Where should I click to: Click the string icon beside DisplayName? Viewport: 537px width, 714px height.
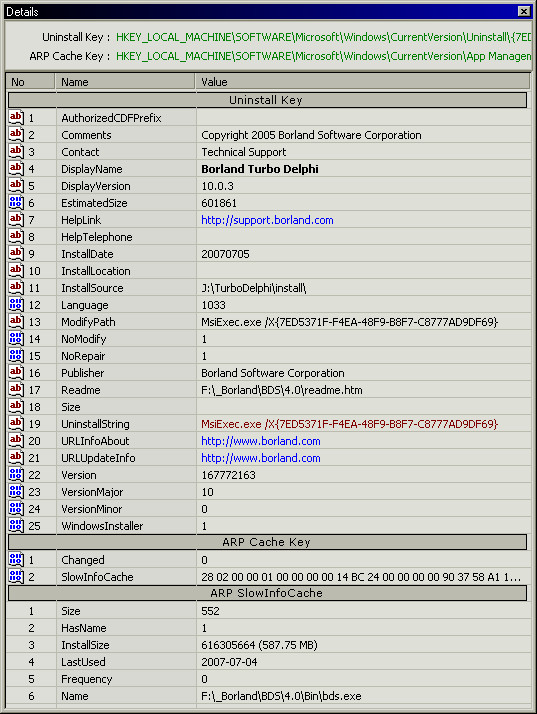point(16,168)
